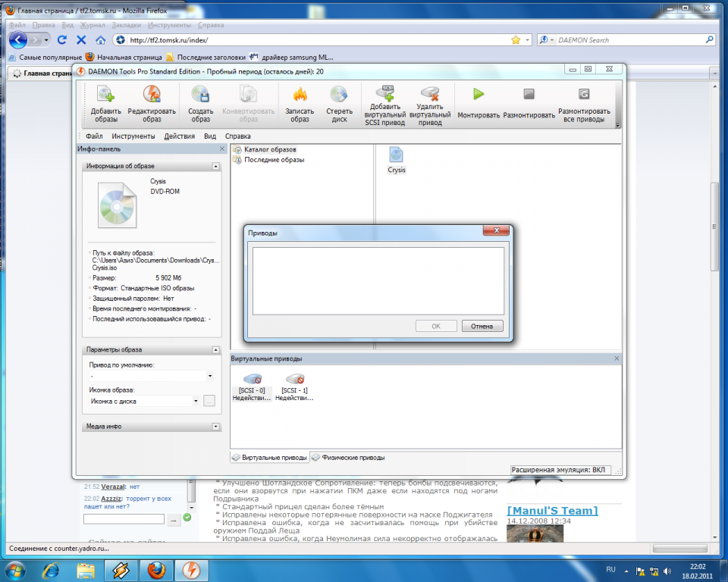Click Отмена in the Приводы dialog
The width and height of the screenshot is (728, 582).
(x=482, y=327)
